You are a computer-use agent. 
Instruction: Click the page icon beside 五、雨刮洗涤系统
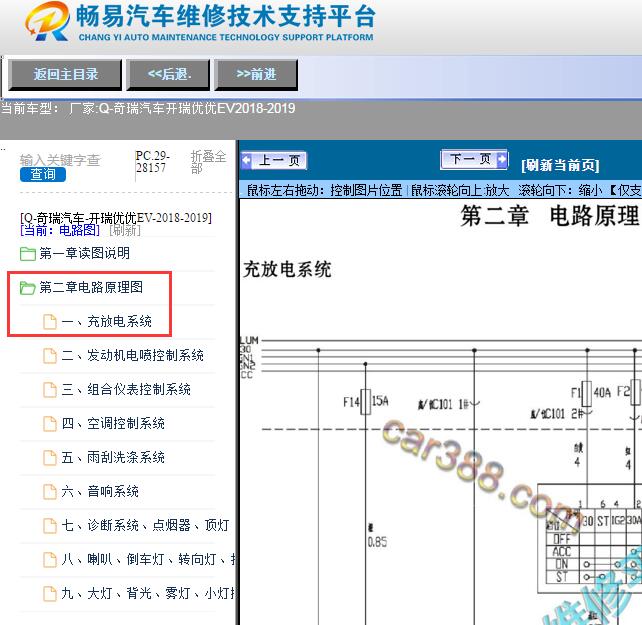(50, 457)
